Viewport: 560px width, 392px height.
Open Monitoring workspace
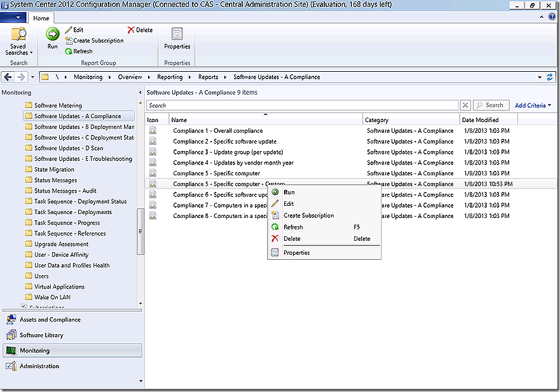pos(72,351)
